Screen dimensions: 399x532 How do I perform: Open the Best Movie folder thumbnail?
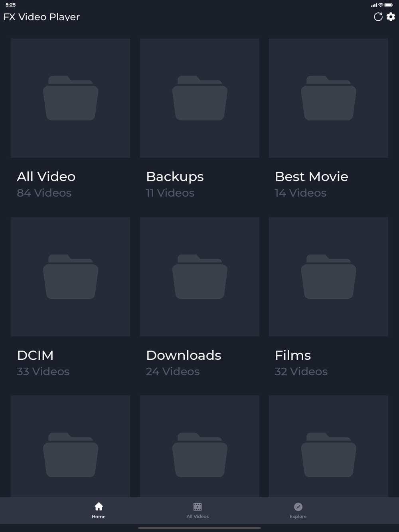[x=328, y=98]
